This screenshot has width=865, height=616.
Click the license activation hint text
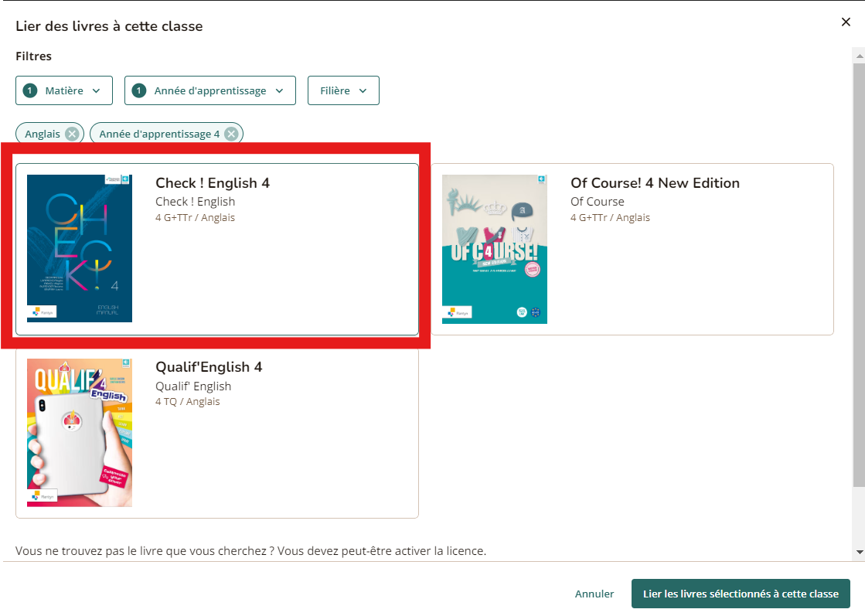(x=251, y=551)
